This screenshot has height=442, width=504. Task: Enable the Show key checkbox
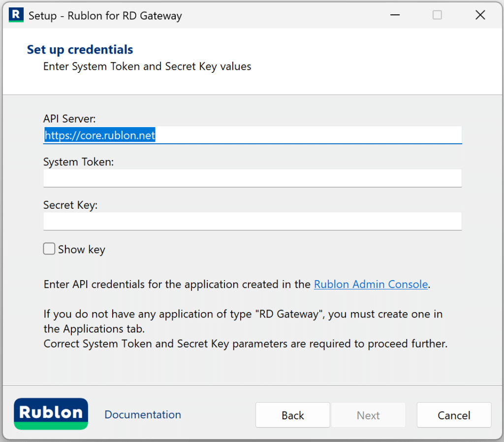49,249
